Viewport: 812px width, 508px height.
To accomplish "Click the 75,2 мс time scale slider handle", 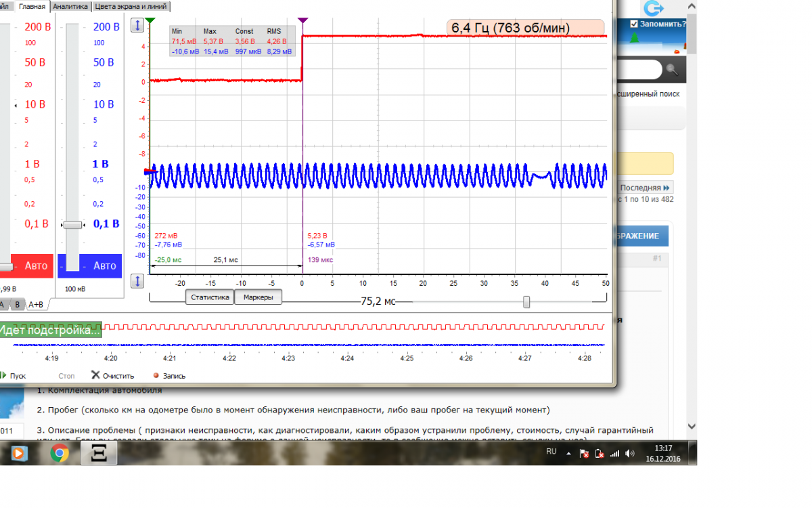I will [526, 302].
